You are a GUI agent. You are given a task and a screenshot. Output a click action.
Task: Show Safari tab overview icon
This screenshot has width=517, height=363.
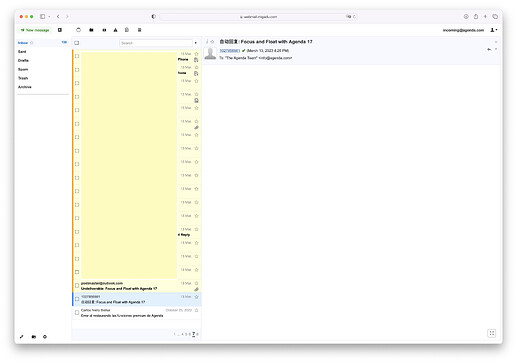click(x=495, y=16)
